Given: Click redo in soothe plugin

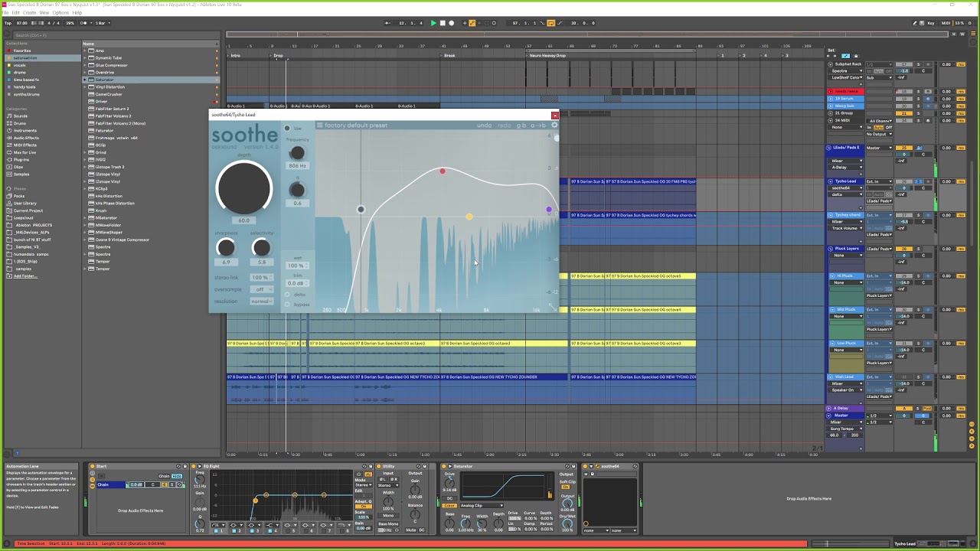Looking at the screenshot, I should [x=504, y=126].
